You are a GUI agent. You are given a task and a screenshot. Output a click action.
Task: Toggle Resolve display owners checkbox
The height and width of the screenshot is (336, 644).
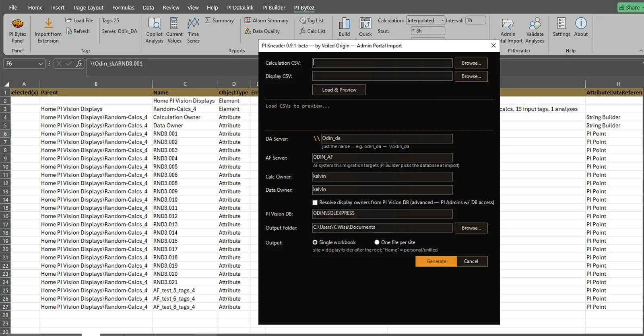click(x=315, y=203)
